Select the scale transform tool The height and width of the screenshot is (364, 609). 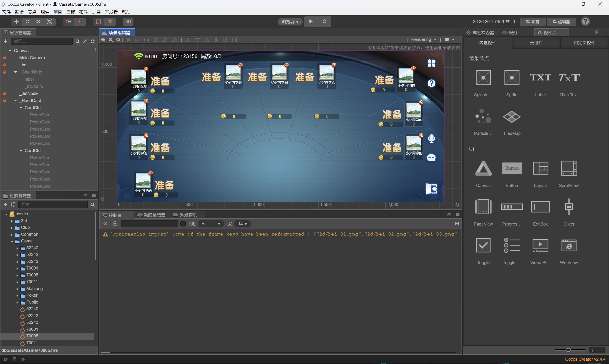pyautogui.click(x=39, y=22)
